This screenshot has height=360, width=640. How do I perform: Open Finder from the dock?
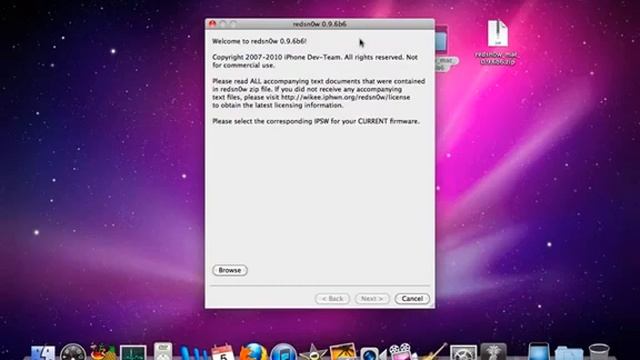point(43,353)
